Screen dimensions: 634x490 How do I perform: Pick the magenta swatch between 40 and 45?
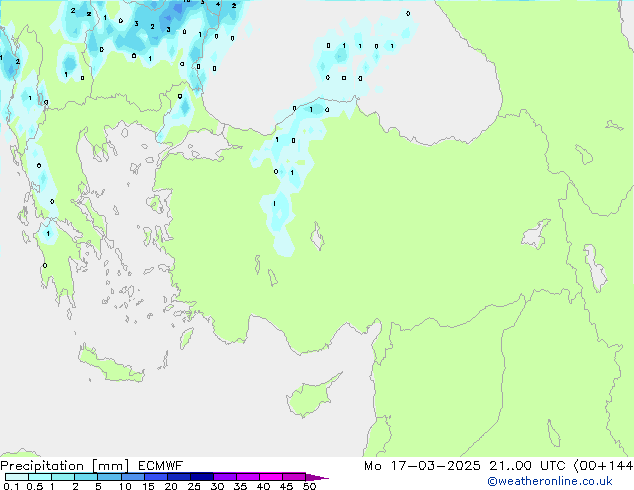(271, 477)
